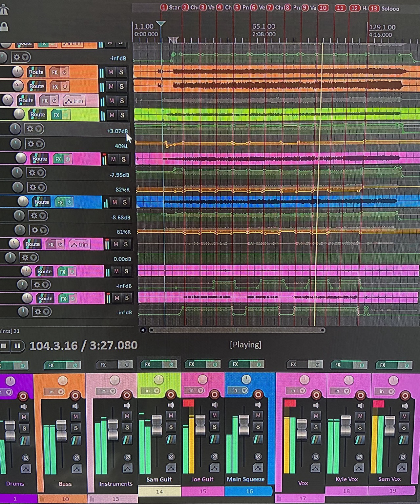Solo the Sam Vox mixer strip

[404, 428]
